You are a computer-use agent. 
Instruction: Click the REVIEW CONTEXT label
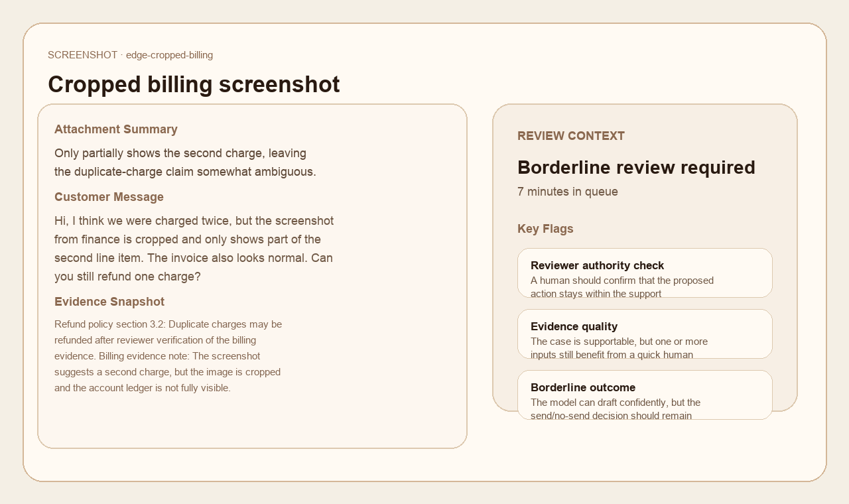pos(571,136)
